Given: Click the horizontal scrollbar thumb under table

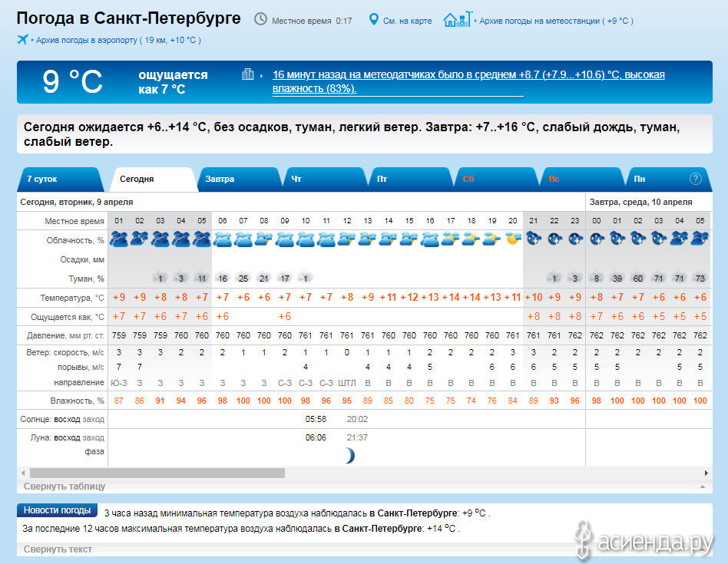Looking at the screenshot, I should [x=157, y=473].
